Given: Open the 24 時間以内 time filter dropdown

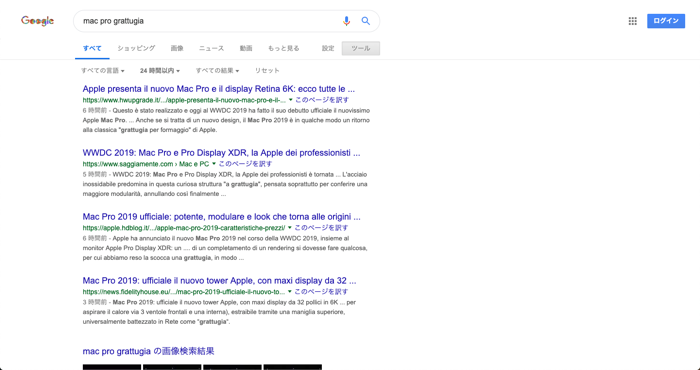Looking at the screenshot, I should [x=160, y=71].
